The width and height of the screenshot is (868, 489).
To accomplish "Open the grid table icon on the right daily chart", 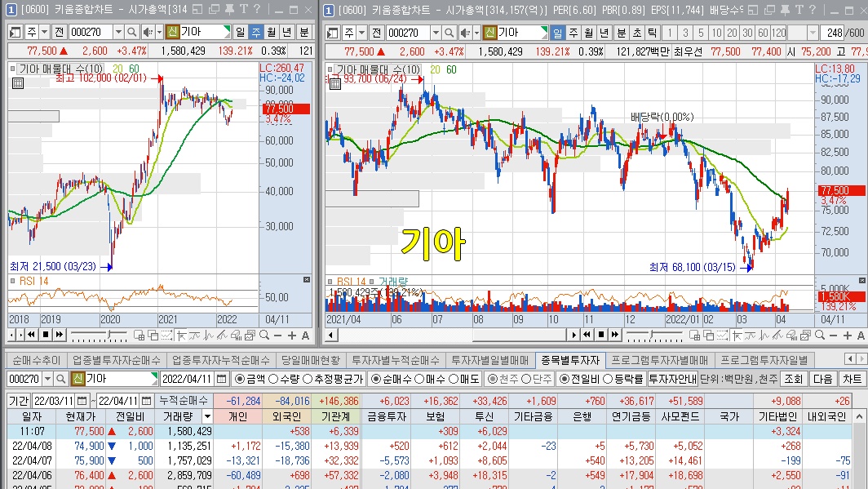I will point(335,84).
